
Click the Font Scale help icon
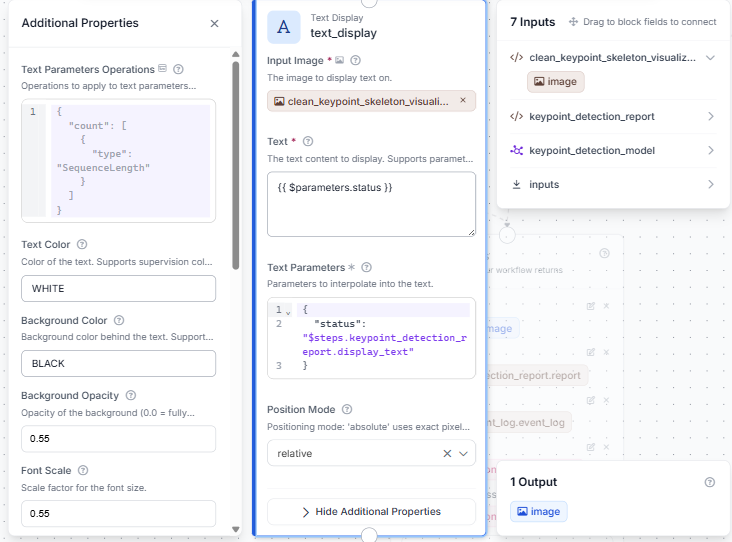[83, 470]
